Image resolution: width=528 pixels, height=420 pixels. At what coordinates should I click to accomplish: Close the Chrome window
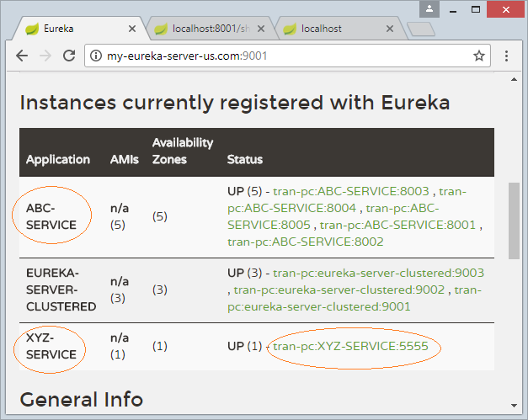pos(506,9)
